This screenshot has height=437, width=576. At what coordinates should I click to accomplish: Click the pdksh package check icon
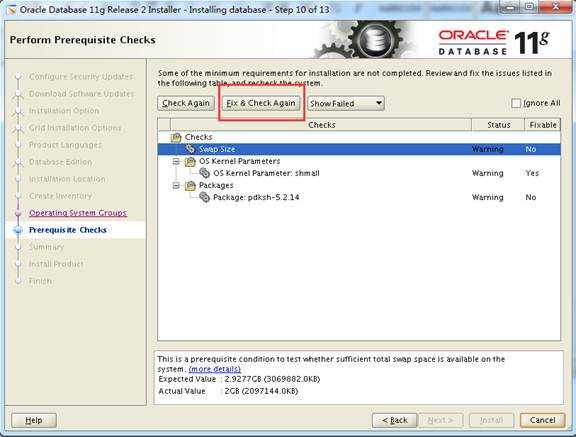click(x=204, y=197)
